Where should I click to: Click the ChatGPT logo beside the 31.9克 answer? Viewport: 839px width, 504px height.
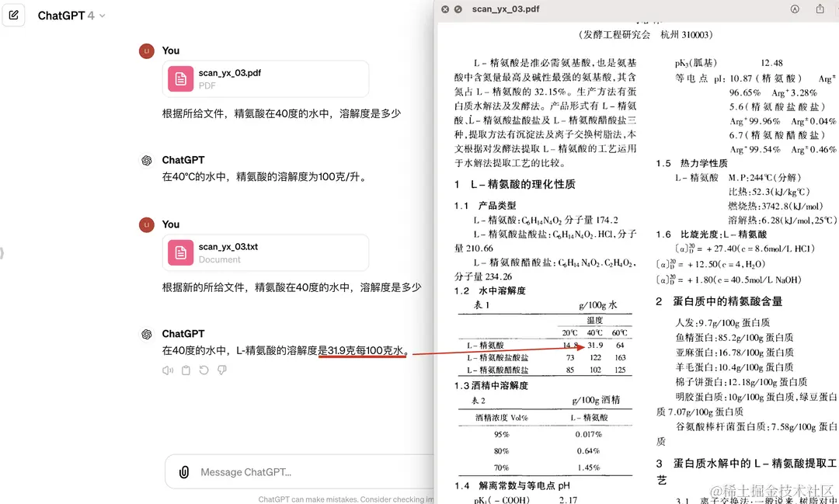(147, 334)
